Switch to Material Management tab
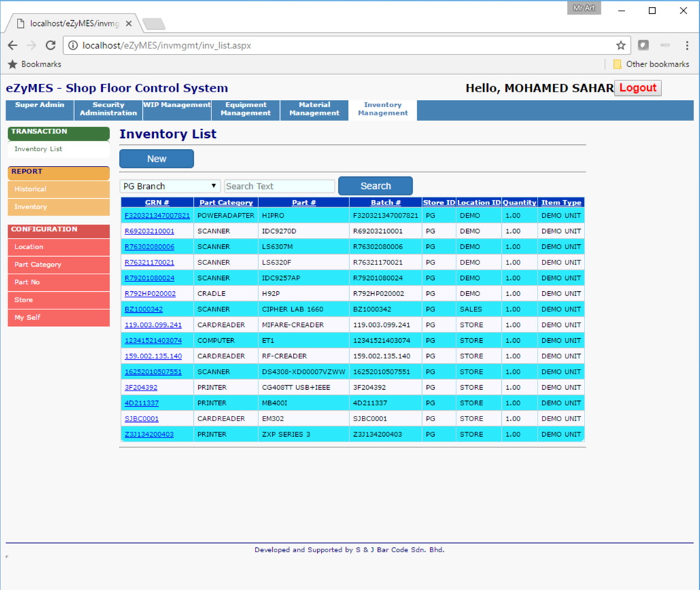The width and height of the screenshot is (700, 590). 314,109
